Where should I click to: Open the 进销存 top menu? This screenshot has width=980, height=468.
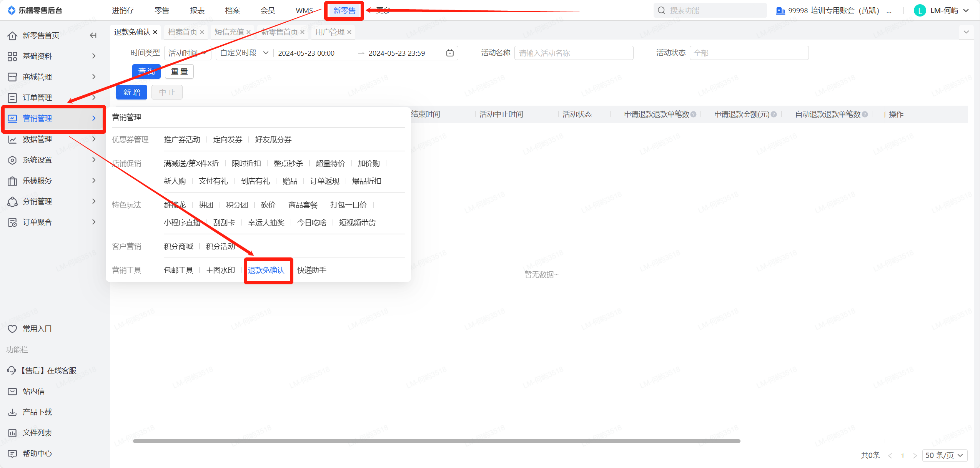[123, 10]
